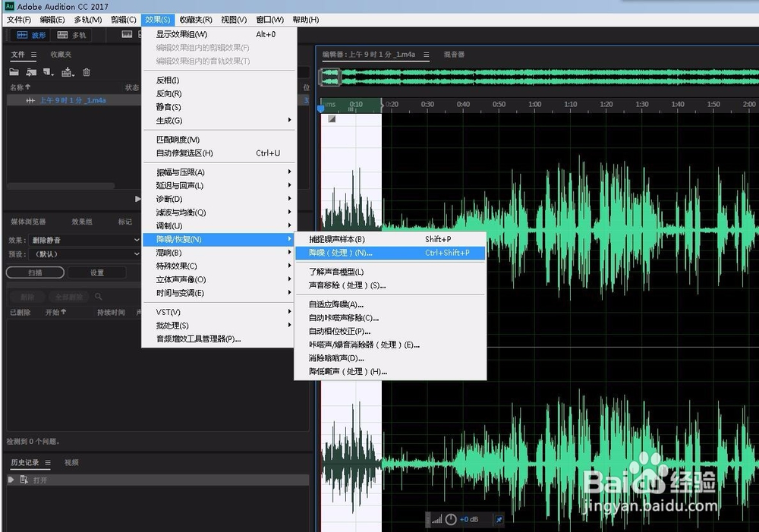The image size is (759, 532).
Task: Open the Editor panel hamburger menu
Action: click(x=426, y=55)
